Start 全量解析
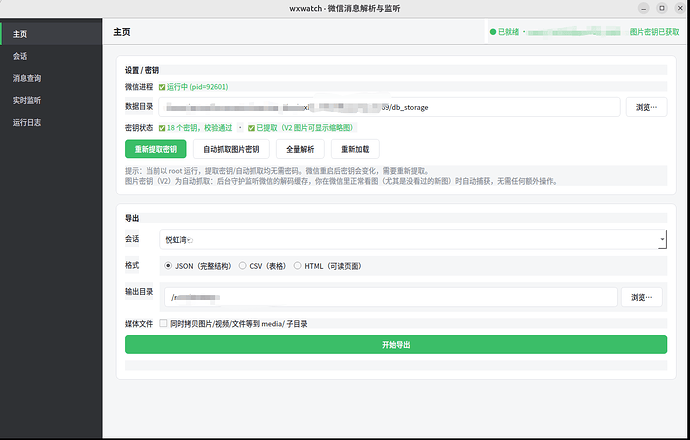This screenshot has height=440, width=690. point(300,149)
